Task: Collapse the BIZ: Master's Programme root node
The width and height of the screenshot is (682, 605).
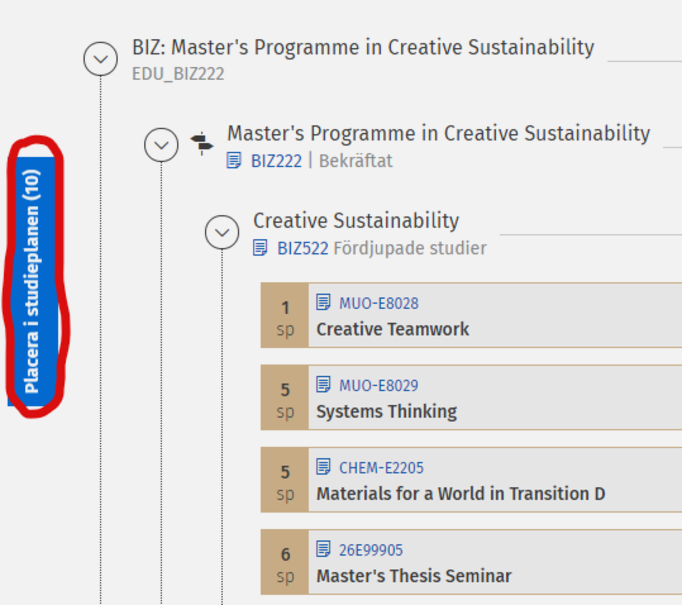Action: click(100, 60)
